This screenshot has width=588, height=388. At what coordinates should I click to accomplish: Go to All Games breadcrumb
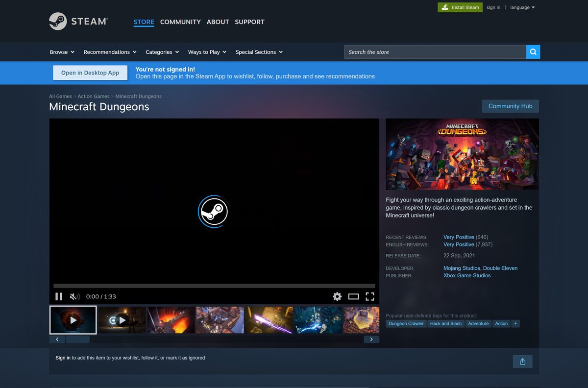tap(60, 97)
